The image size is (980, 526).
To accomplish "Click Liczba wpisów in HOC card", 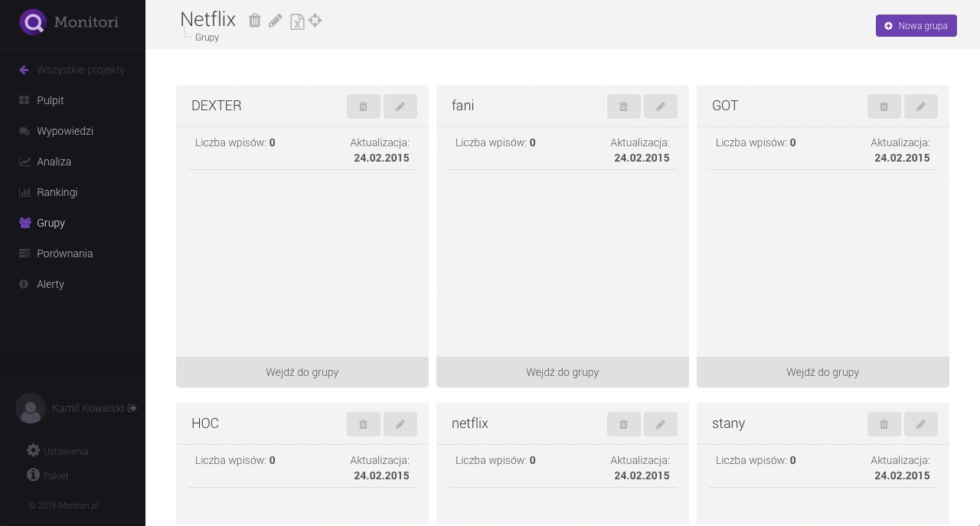I will (235, 460).
